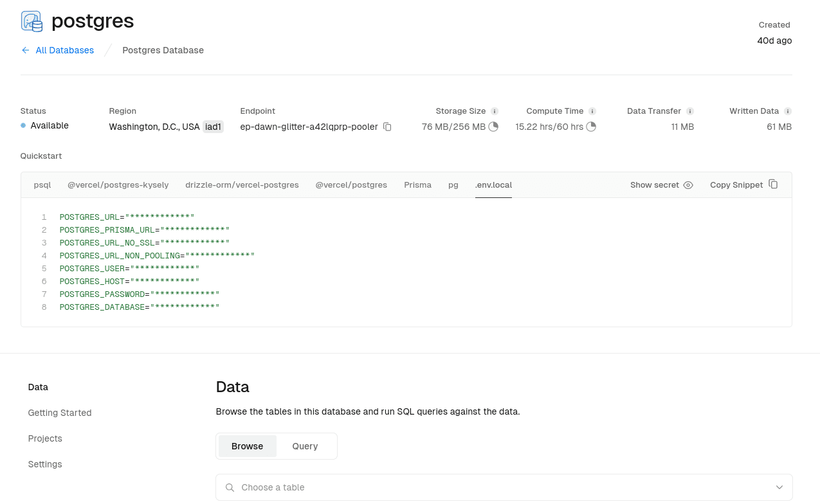Select the @vercel/postgres-kysely tab

(118, 185)
